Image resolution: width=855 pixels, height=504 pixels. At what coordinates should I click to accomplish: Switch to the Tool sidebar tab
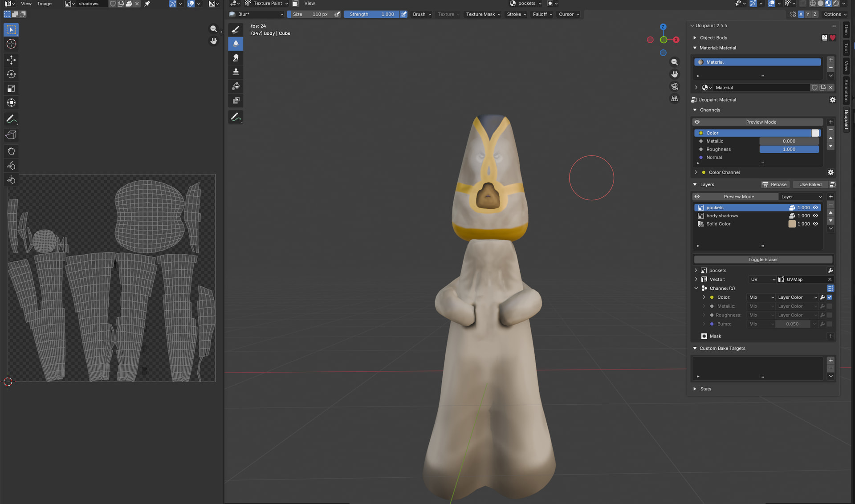(x=846, y=48)
